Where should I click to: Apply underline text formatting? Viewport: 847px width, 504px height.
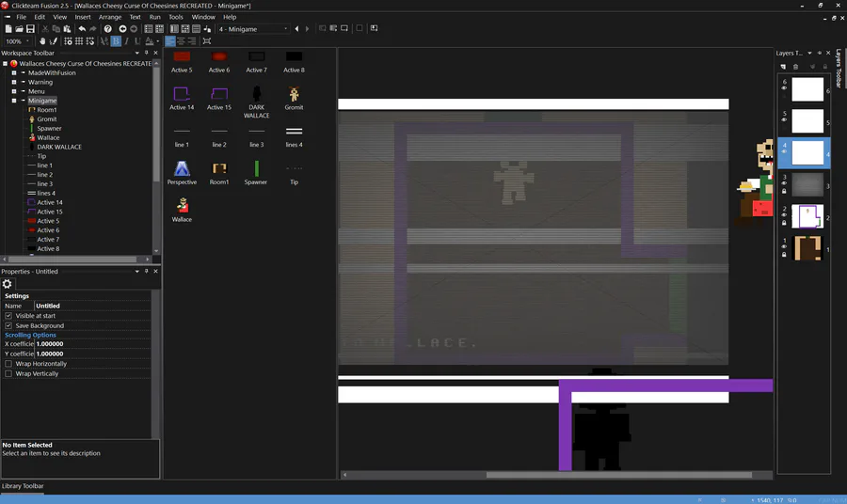click(x=137, y=41)
